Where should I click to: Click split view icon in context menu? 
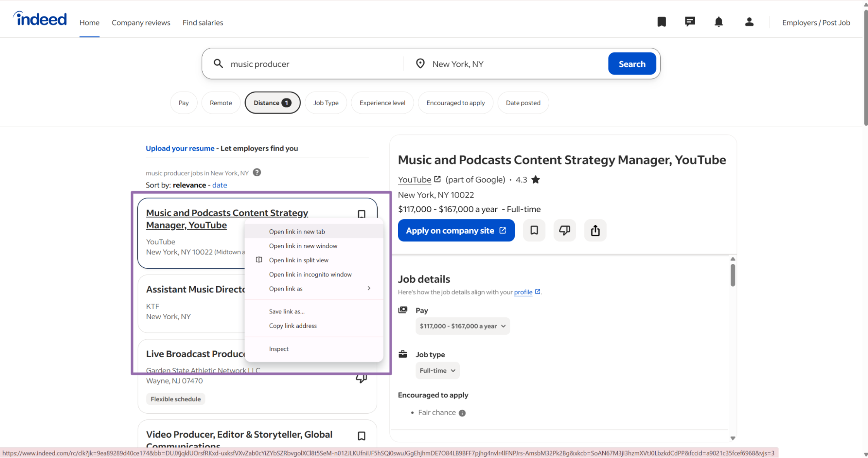(259, 260)
